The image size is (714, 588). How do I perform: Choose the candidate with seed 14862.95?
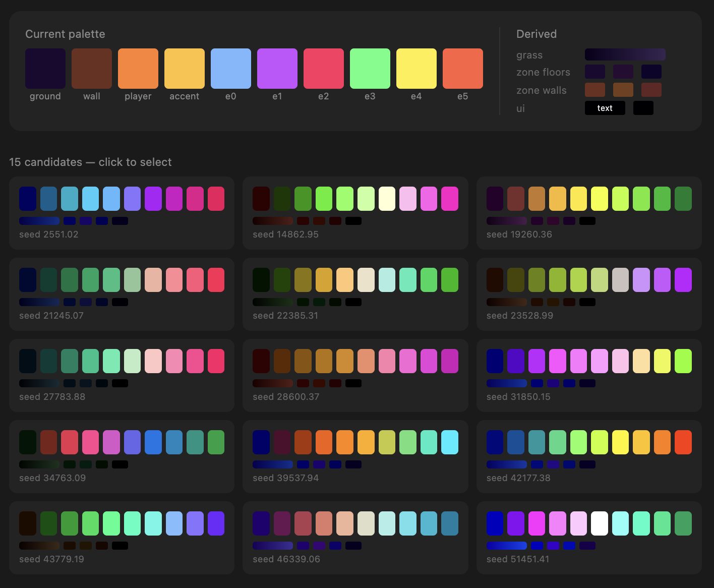[x=355, y=213]
